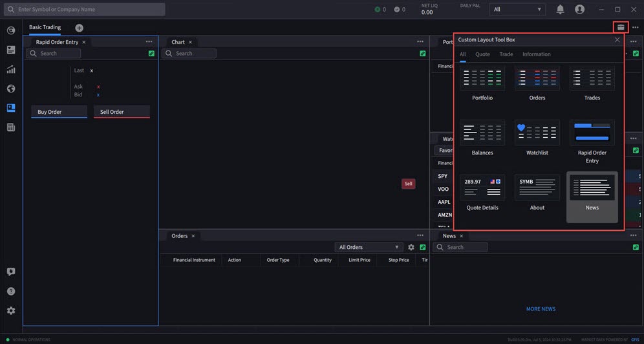Switch to the Quote tab in Tool Box

tap(482, 54)
